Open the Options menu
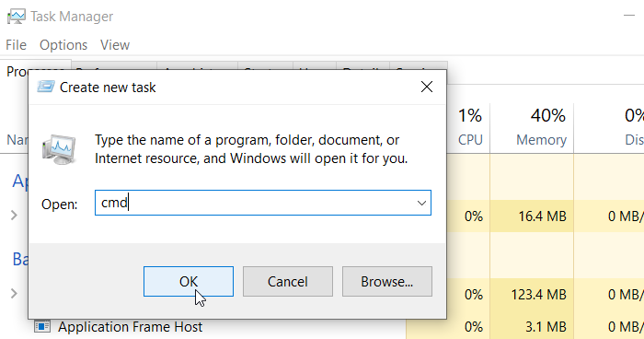Image resolution: width=644 pixels, height=339 pixels. (x=63, y=45)
